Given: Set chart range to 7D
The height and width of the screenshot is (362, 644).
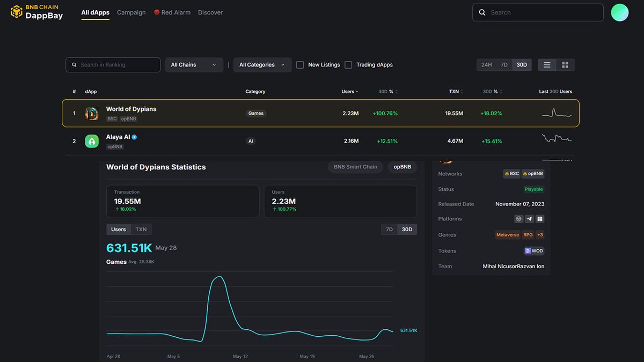Looking at the screenshot, I should pos(389,230).
